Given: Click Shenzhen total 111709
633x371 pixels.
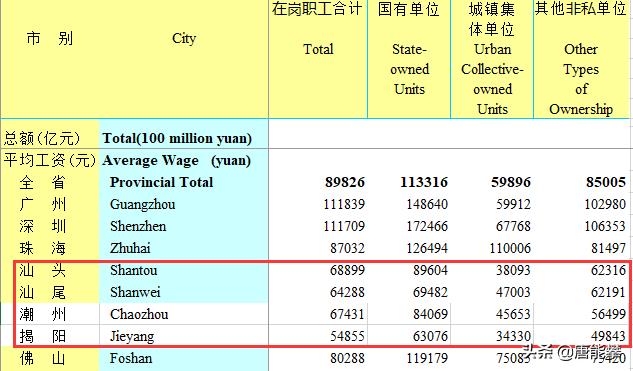Looking at the screenshot, I should tap(344, 226).
